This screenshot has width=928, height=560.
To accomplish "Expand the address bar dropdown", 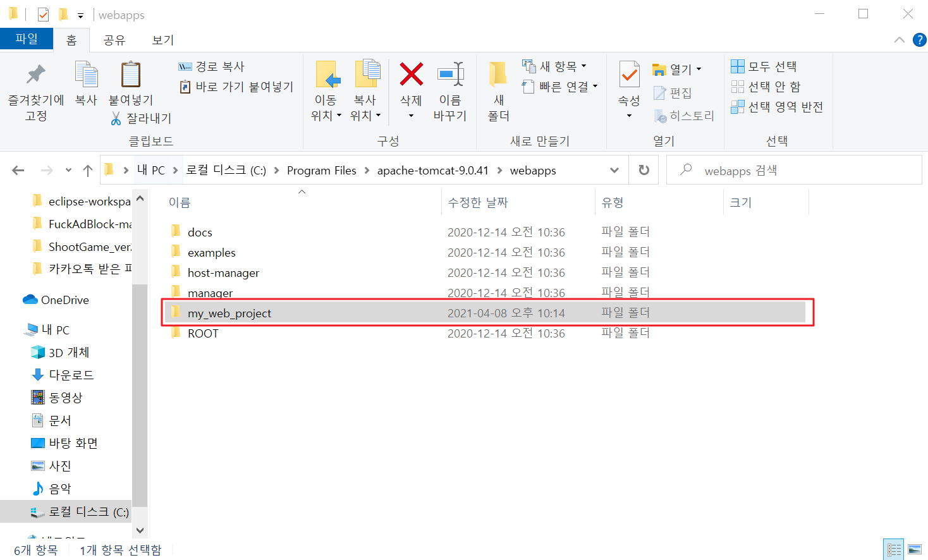I will tap(614, 169).
